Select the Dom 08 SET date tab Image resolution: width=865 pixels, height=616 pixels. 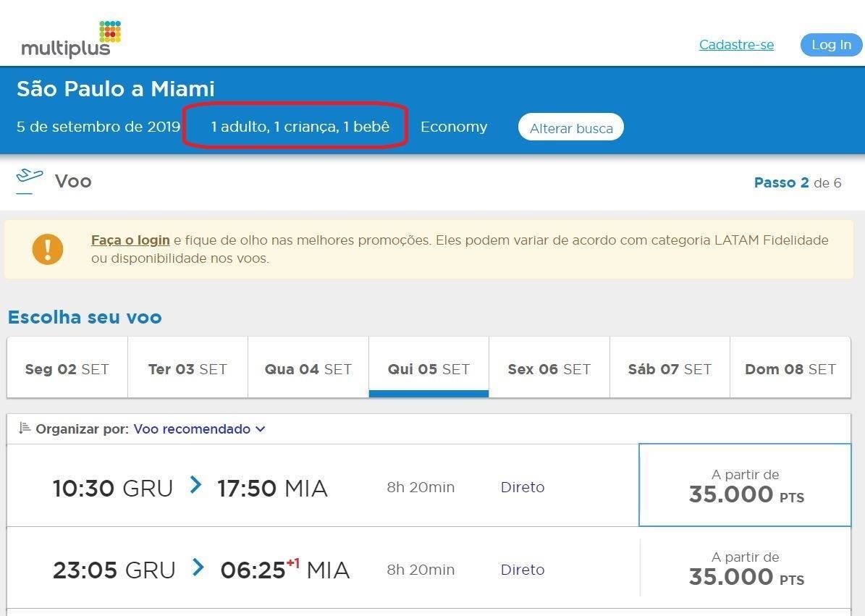point(790,367)
